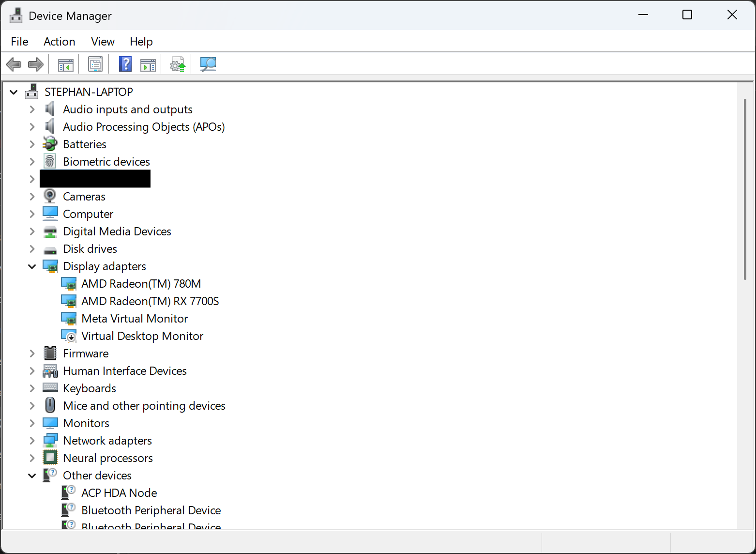Collapse the Other devices category
Viewport: 756px width, 554px height.
[32, 475]
